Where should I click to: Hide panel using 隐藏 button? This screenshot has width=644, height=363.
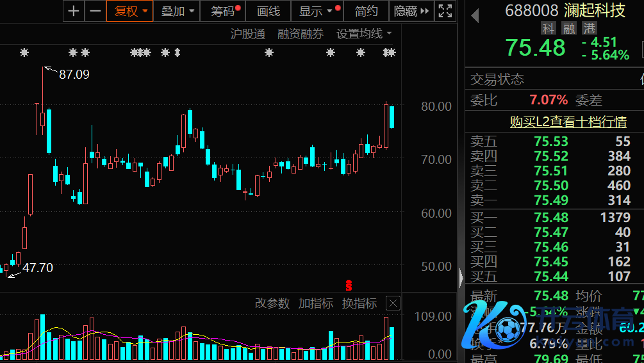[411, 11]
